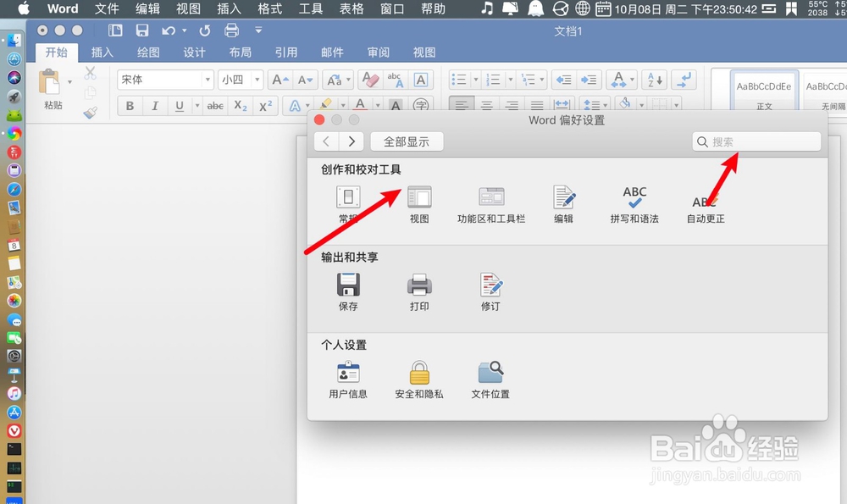Open the 文件 menu in the menu bar
Image resolution: width=847 pixels, height=504 pixels.
pyautogui.click(x=107, y=8)
